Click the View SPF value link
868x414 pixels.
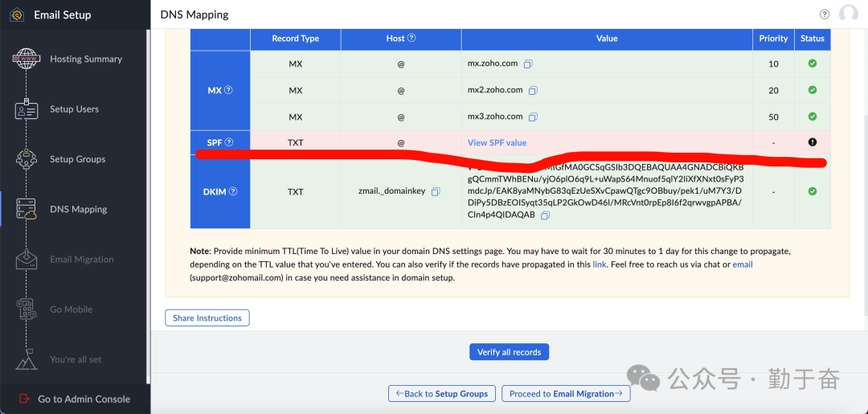point(497,143)
